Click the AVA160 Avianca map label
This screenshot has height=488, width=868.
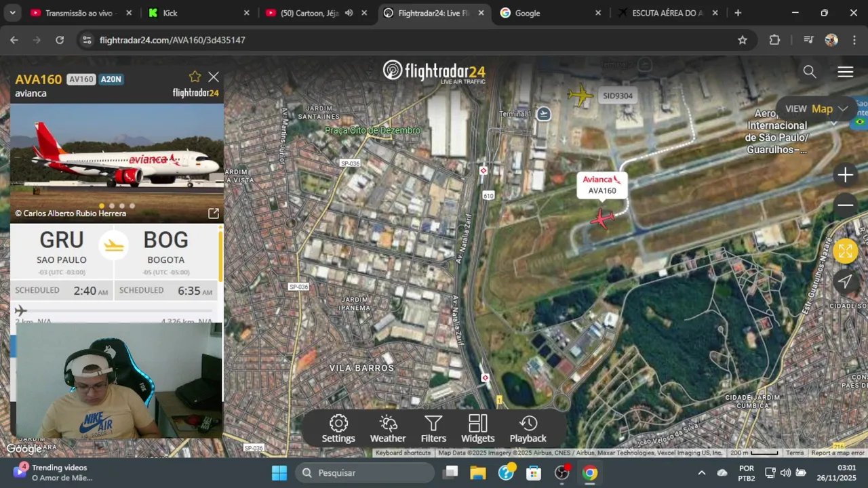click(602, 185)
